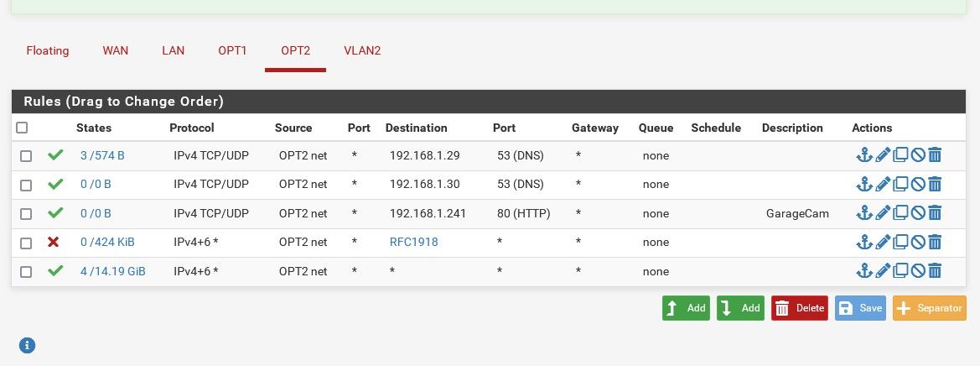Add a rule to the top of the list

[x=686, y=308]
